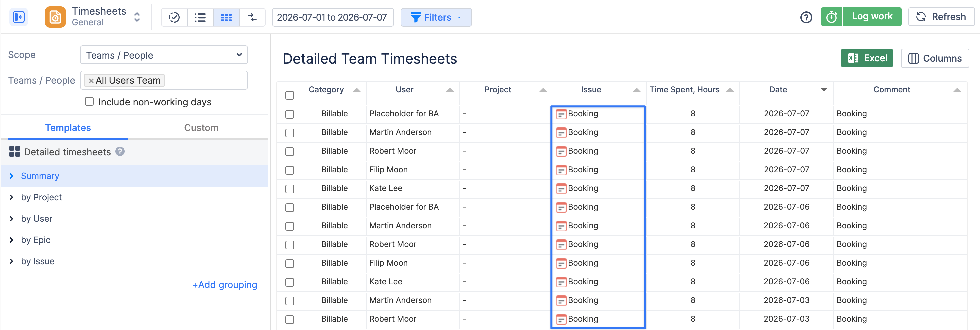Start the green stopwatch timer
Viewport: 980px width, 330px height.
(831, 17)
